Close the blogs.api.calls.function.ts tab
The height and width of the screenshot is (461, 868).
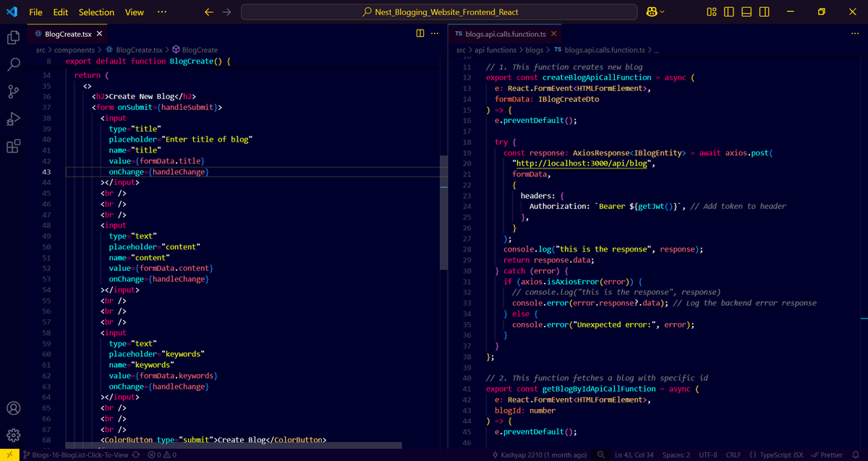(554, 34)
